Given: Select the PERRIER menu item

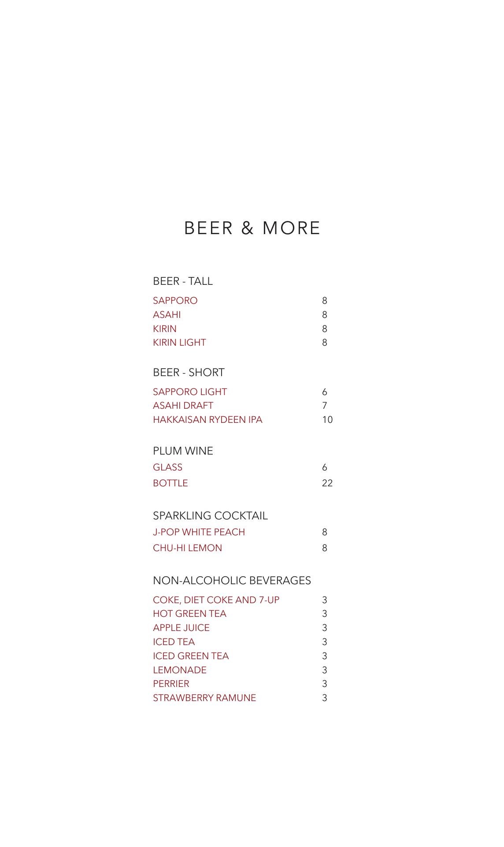Looking at the screenshot, I should pyautogui.click(x=171, y=684).
